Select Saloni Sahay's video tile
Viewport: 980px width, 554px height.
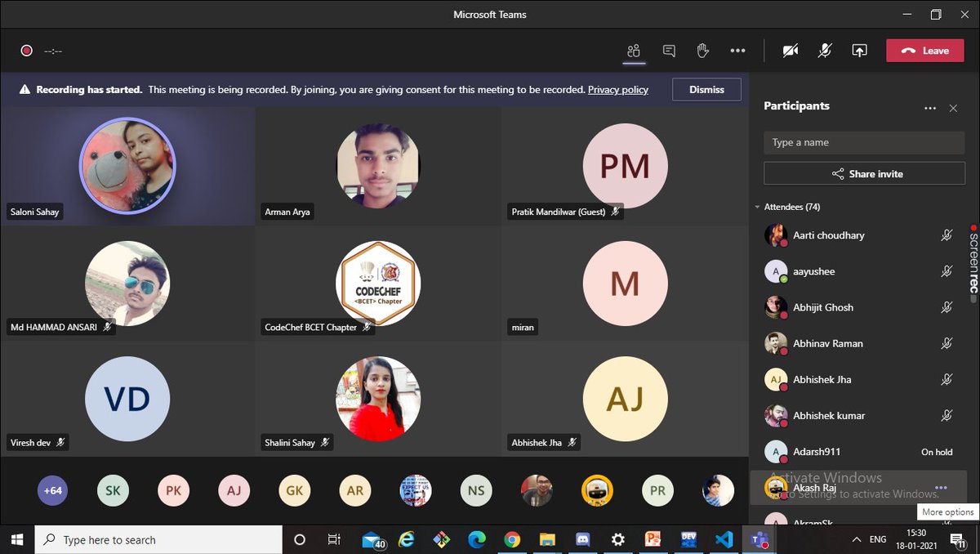127,166
